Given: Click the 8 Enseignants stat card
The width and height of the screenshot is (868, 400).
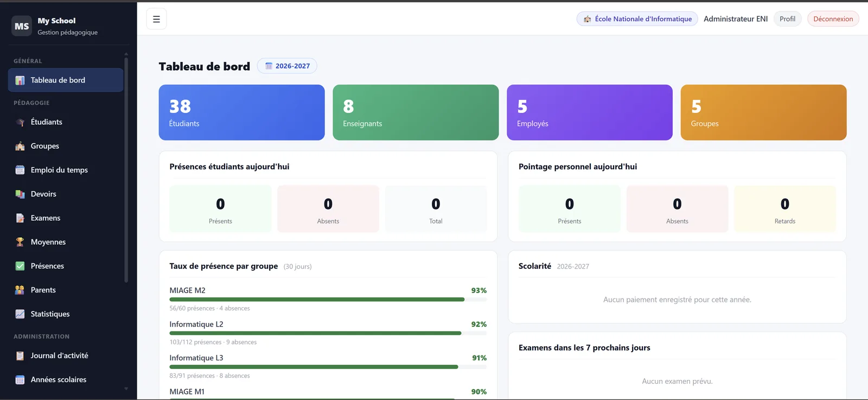Looking at the screenshot, I should [416, 112].
